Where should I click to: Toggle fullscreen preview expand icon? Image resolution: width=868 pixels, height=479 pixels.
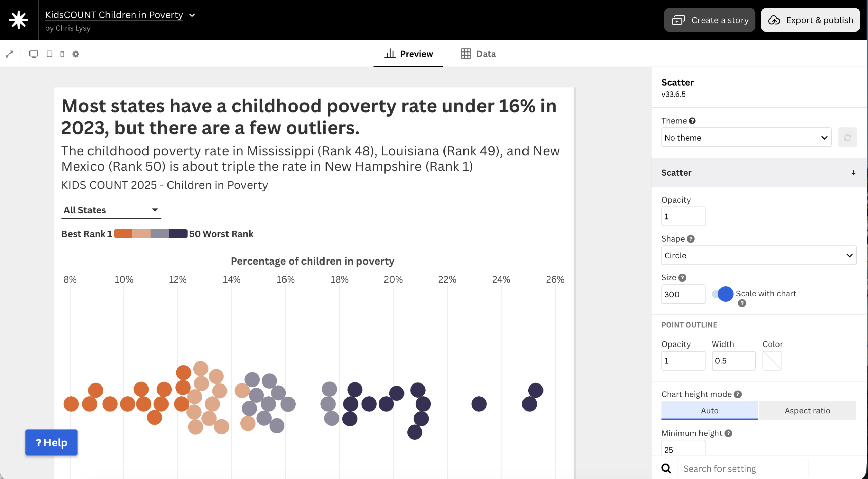pos(9,54)
